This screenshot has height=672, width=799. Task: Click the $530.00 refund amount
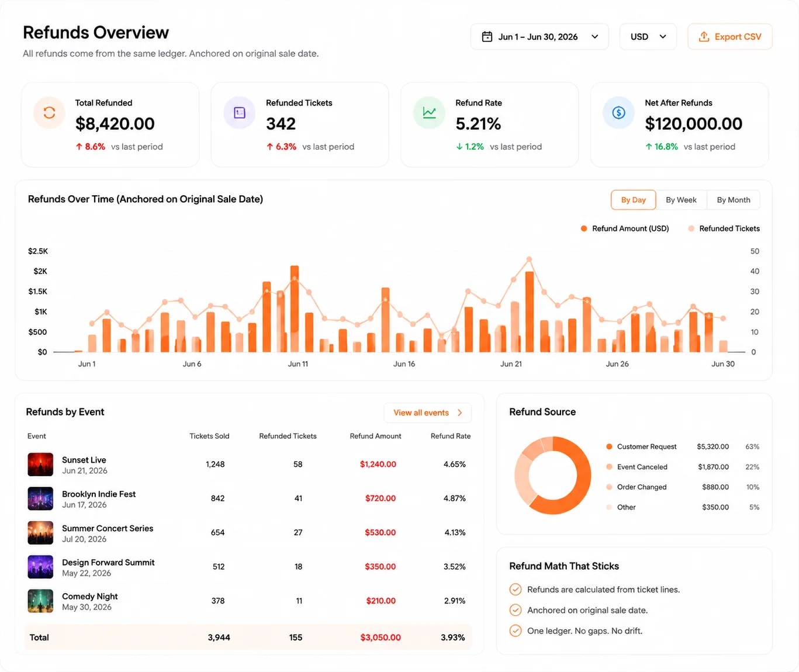(x=381, y=532)
